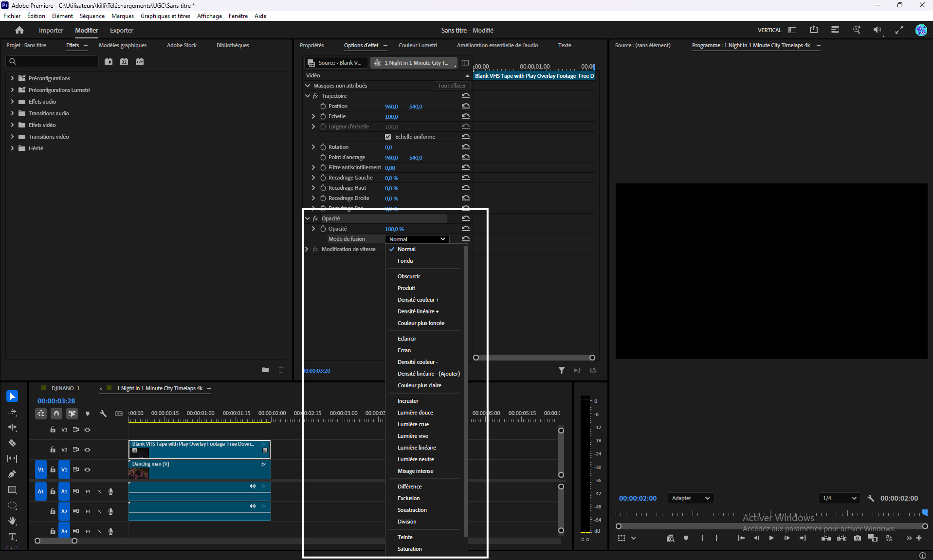This screenshot has height=560, width=933.
Task: Collapse the Trajectoire effect
Action: coord(308,96)
